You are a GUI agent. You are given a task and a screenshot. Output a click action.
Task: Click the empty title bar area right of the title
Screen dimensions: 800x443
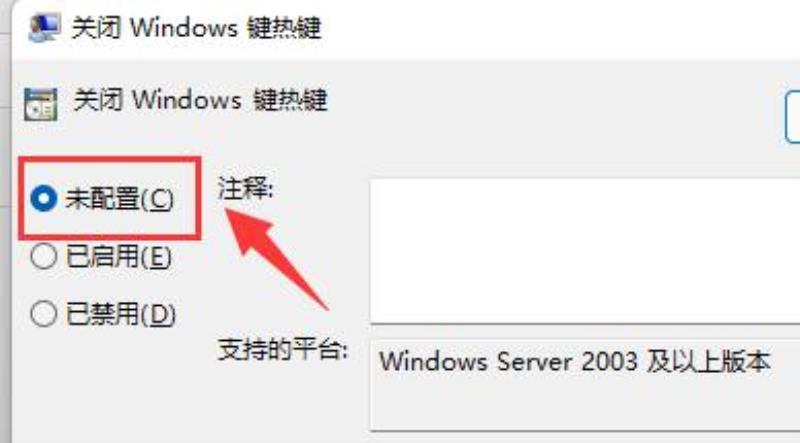click(561, 28)
